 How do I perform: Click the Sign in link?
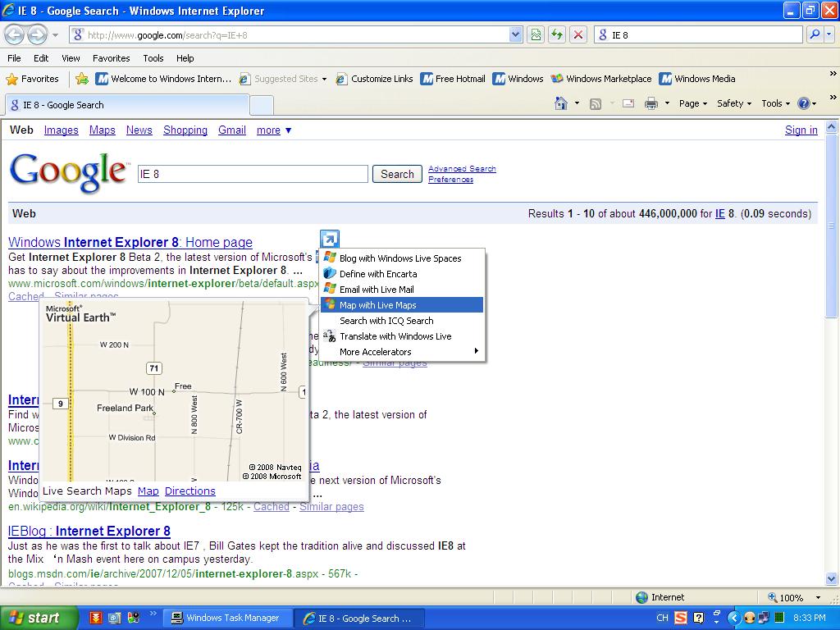tap(801, 130)
